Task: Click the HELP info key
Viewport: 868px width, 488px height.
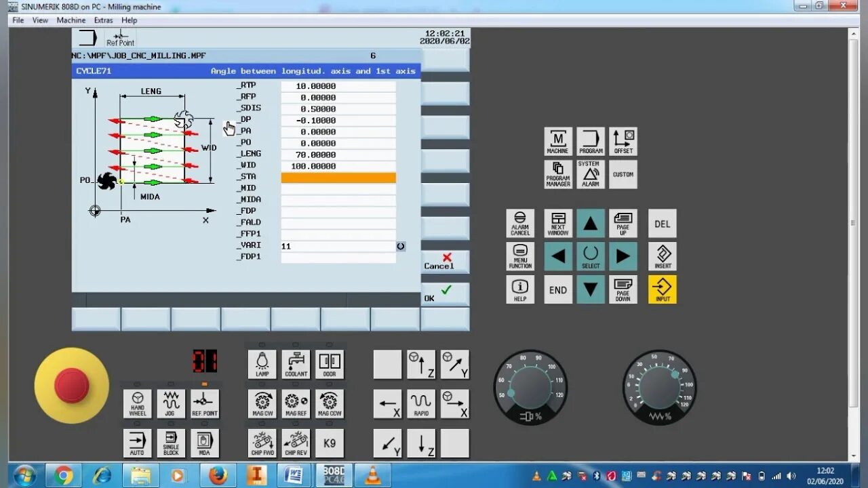Action: [520, 289]
